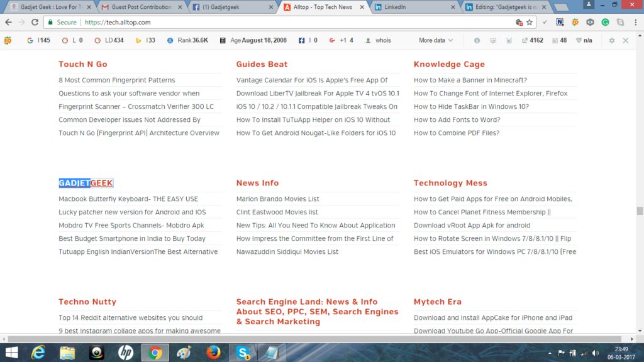
Task: Click the SEOquake logo on the SEO bar
Action: [8, 40]
